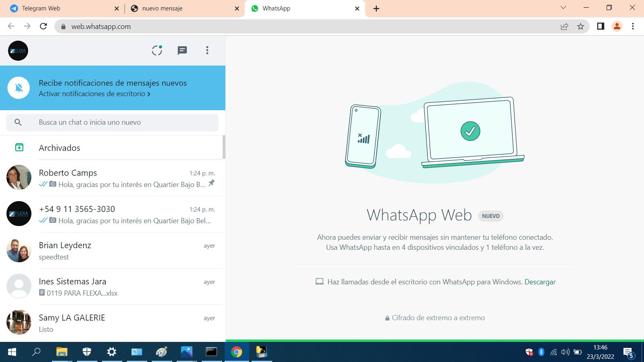Bookmark this page with star icon
644x362 pixels.
coord(580,27)
